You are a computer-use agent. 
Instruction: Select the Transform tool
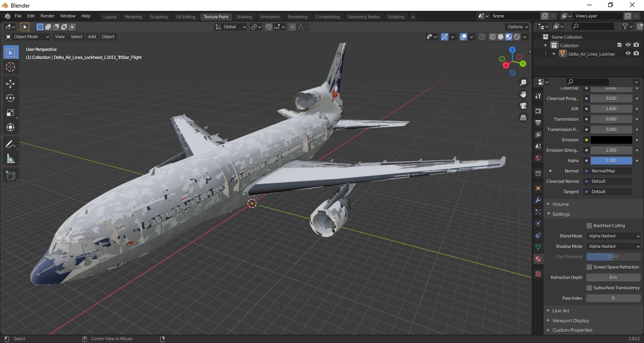point(10,127)
